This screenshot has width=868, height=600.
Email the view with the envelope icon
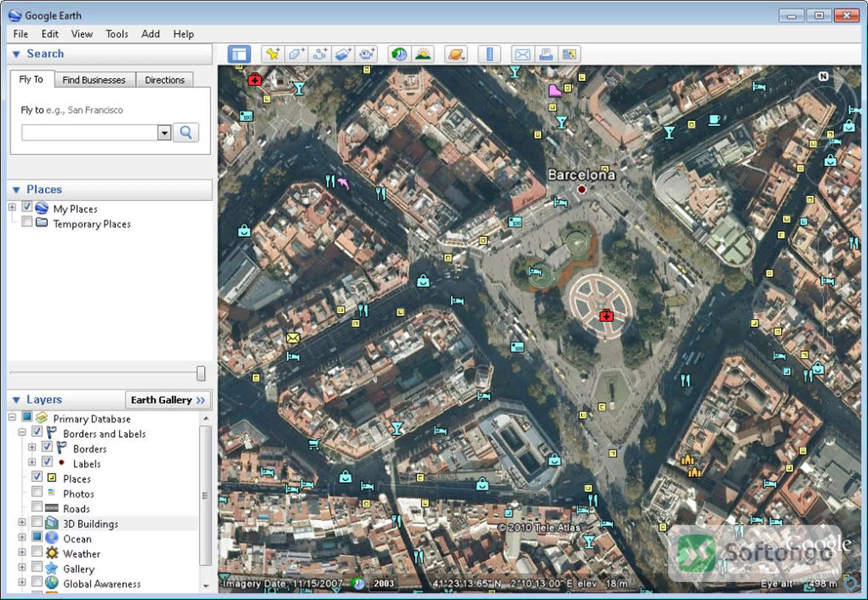click(523, 54)
